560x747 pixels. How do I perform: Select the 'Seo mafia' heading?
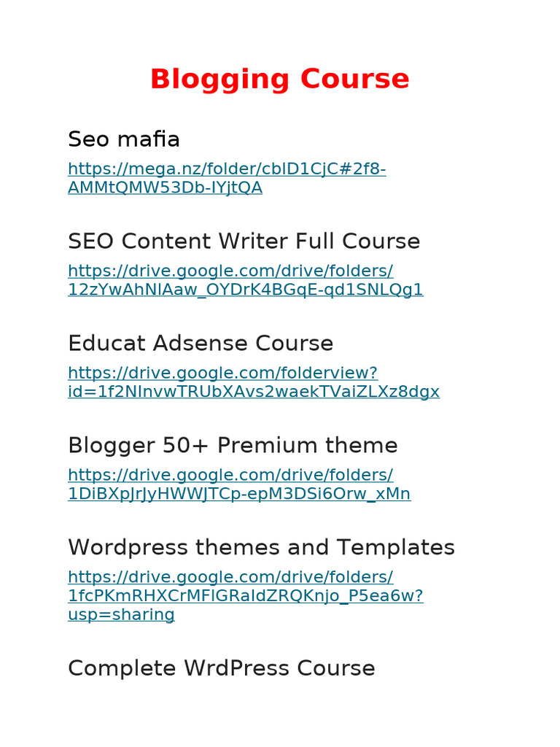click(x=124, y=139)
